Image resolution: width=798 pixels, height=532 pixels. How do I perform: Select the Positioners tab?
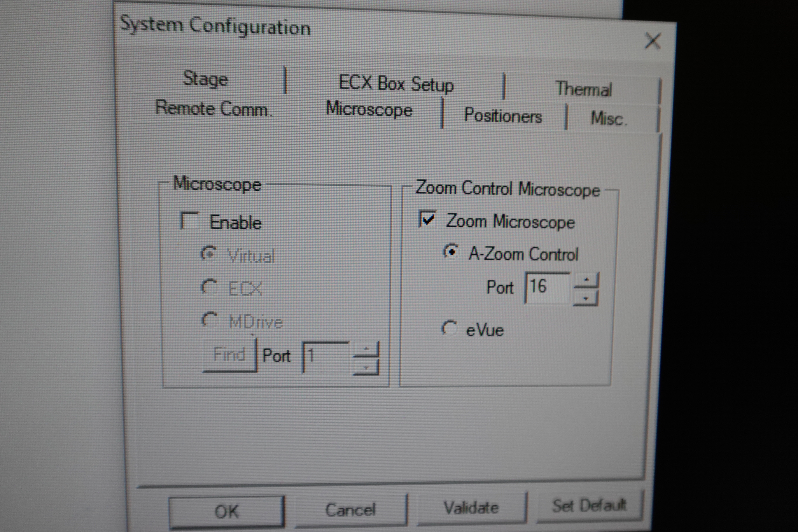click(x=503, y=116)
